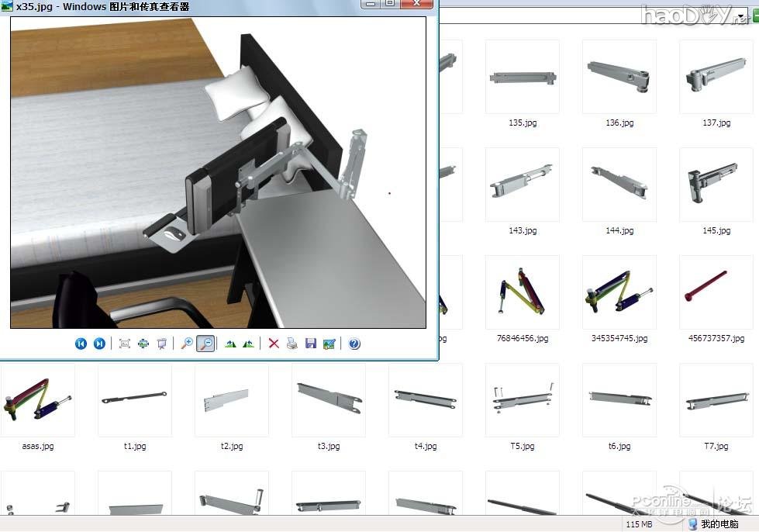Select the 135.jpg thumbnail

tap(522, 78)
